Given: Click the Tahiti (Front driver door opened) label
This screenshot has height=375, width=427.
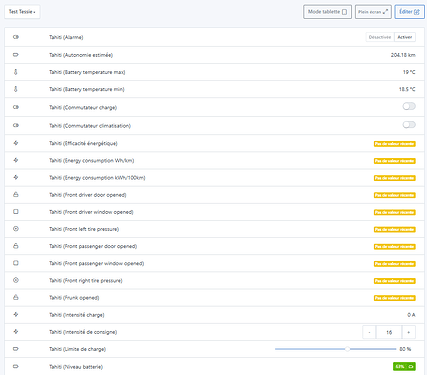Looking at the screenshot, I should click(88, 195).
